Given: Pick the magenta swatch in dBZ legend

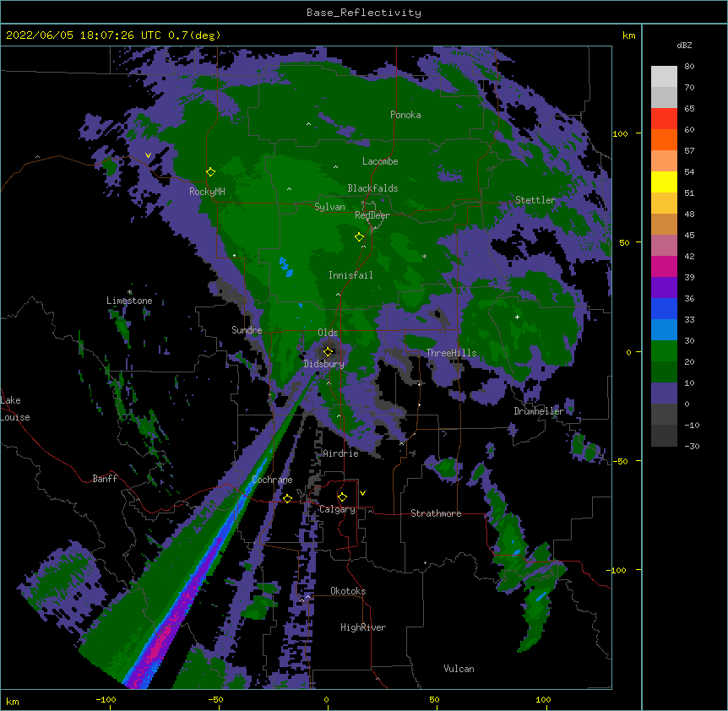Looking at the screenshot, I should pyautogui.click(x=664, y=266).
